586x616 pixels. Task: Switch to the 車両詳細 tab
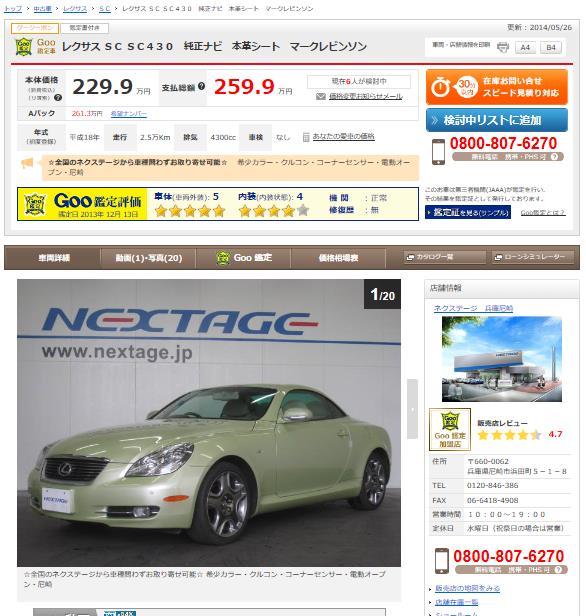pos(54,258)
